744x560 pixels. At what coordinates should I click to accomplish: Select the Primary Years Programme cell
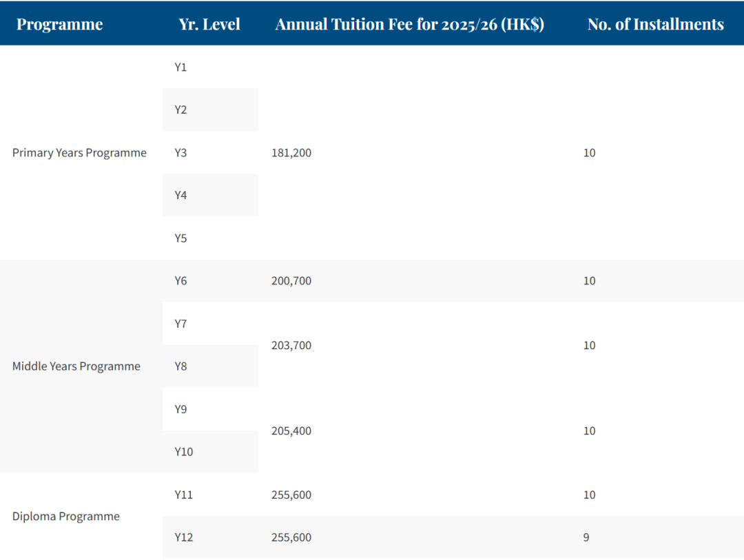click(x=79, y=153)
